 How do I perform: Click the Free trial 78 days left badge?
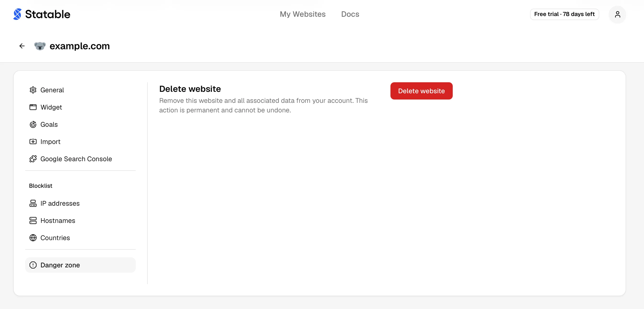[564, 14]
